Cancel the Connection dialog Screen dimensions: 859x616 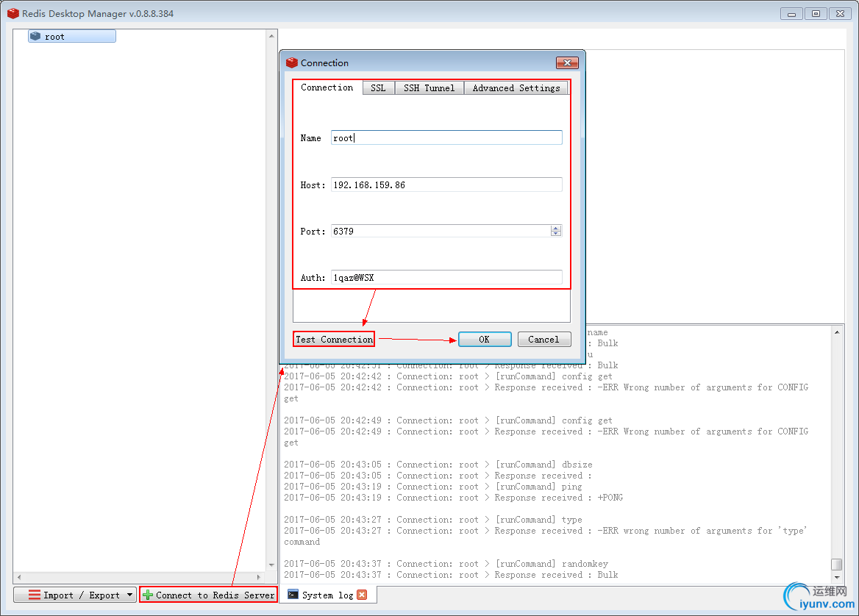pos(544,340)
